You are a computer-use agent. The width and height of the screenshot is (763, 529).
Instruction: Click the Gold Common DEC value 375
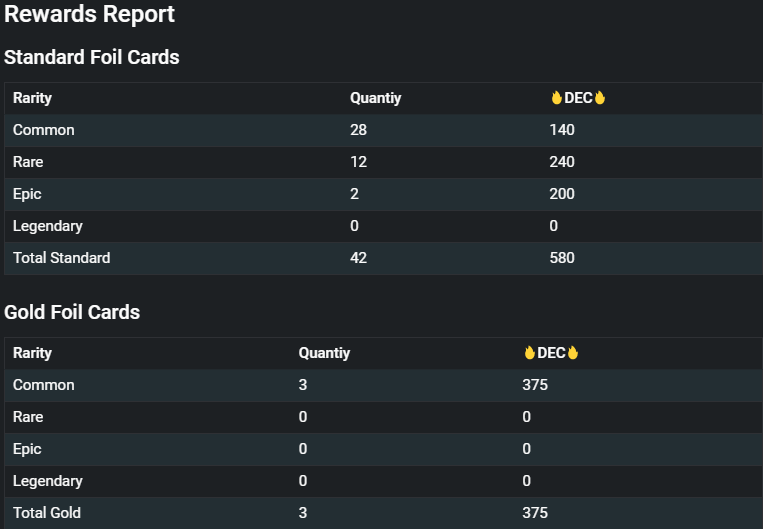535,385
